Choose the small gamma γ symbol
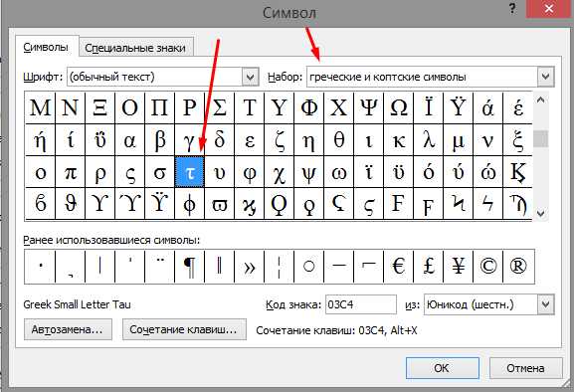 tap(190, 140)
